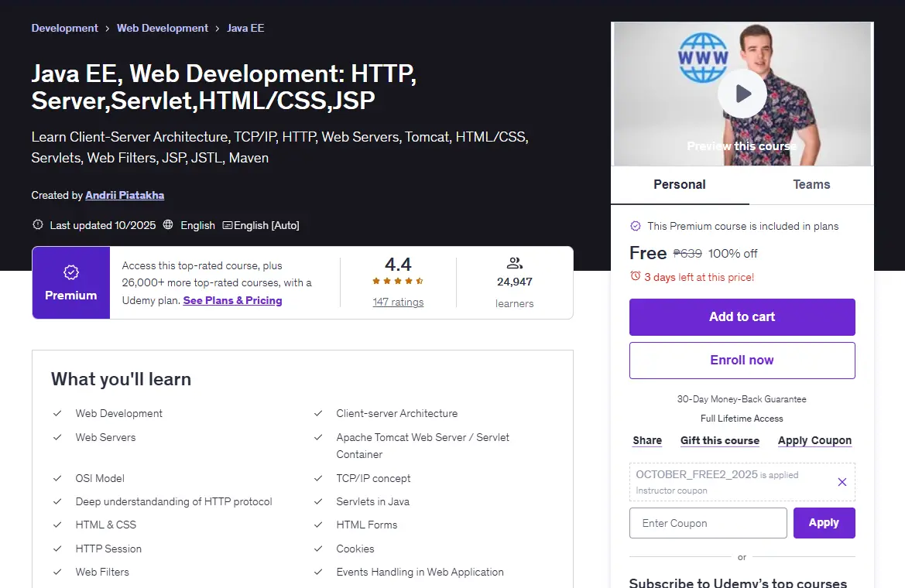Click the WWW globe in preview thumbnail
The image size is (905, 588).
(703, 57)
